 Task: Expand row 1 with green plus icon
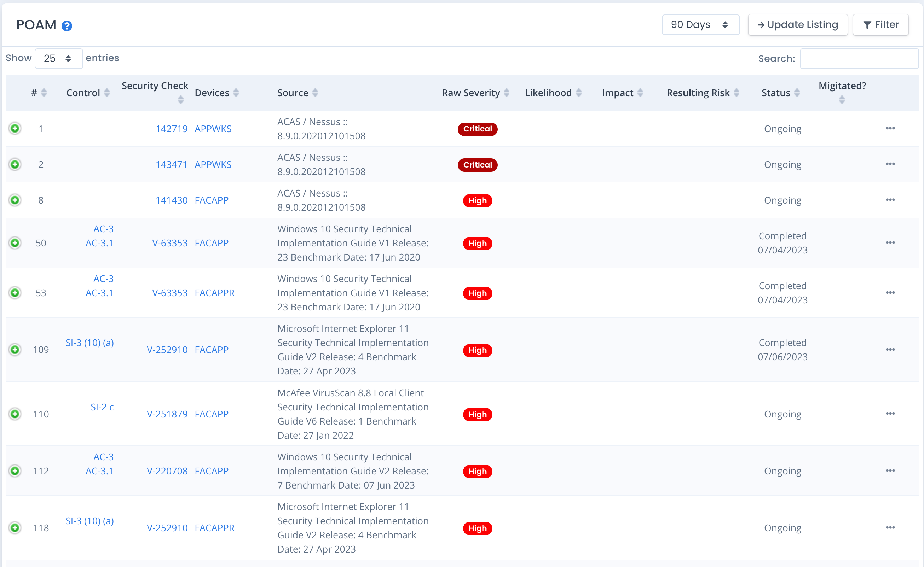[x=15, y=129]
